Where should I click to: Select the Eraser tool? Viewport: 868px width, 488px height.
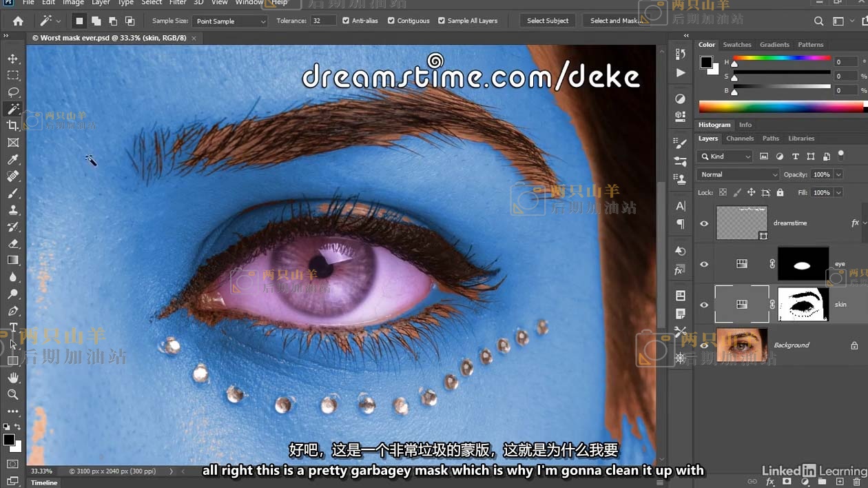click(x=12, y=243)
